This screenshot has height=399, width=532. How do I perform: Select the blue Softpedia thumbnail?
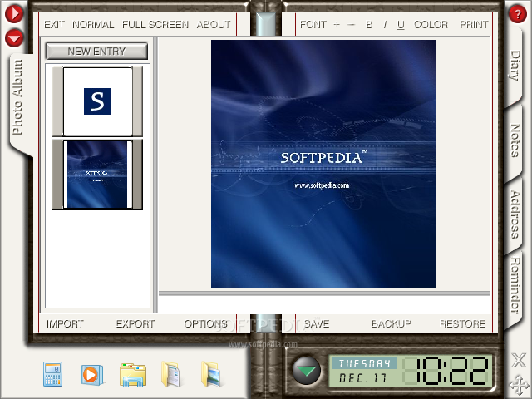click(97, 175)
